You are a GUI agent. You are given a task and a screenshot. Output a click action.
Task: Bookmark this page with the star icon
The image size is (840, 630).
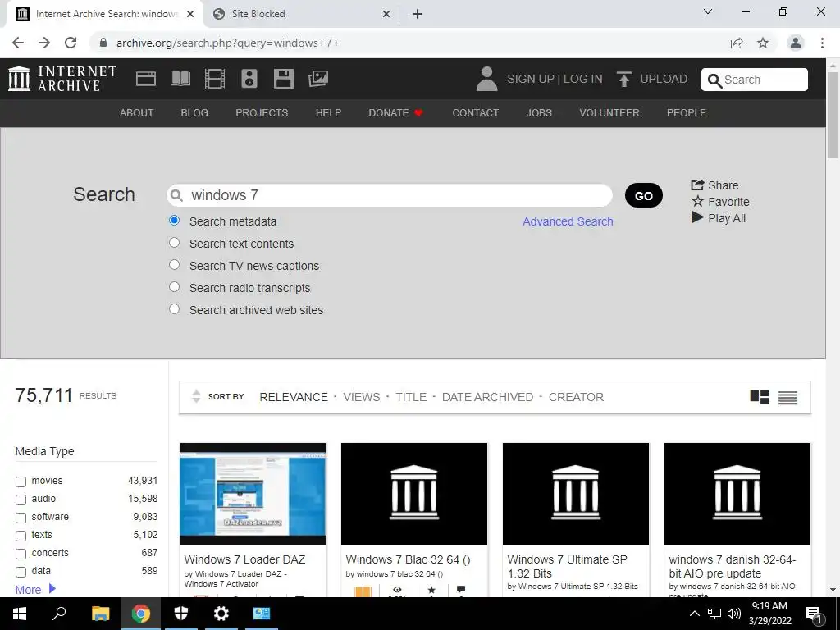[763, 43]
